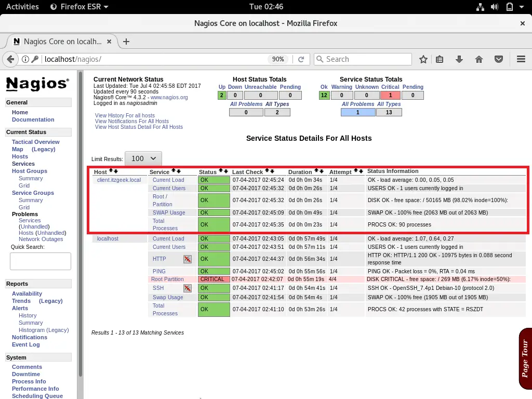
Task: Open the network icon in the top bar
Action: point(480,7)
